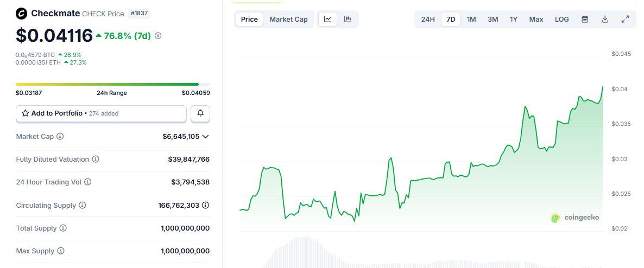Select the 7D time range
644x268 pixels.
451,20
